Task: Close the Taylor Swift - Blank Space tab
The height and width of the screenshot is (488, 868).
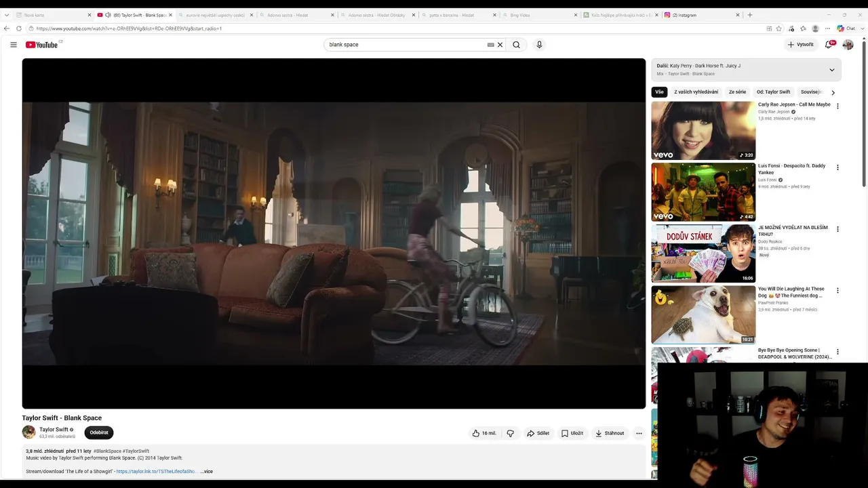Action: (170, 15)
